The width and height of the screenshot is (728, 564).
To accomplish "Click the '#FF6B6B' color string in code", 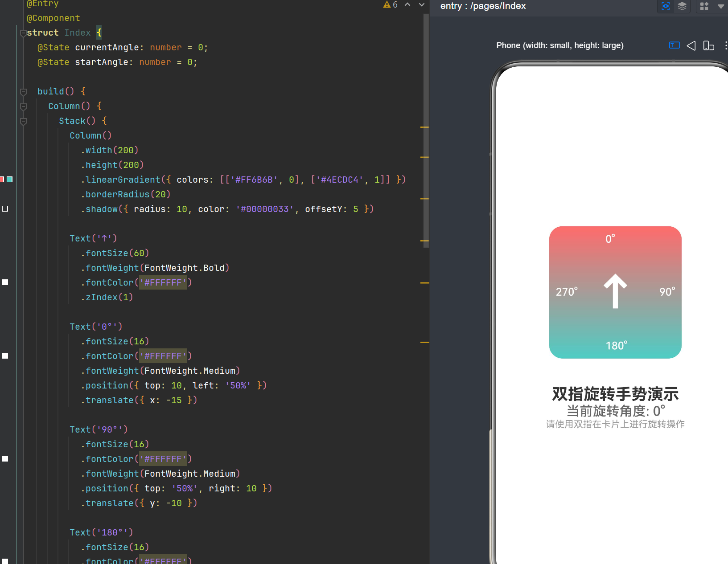I will click(x=254, y=180).
